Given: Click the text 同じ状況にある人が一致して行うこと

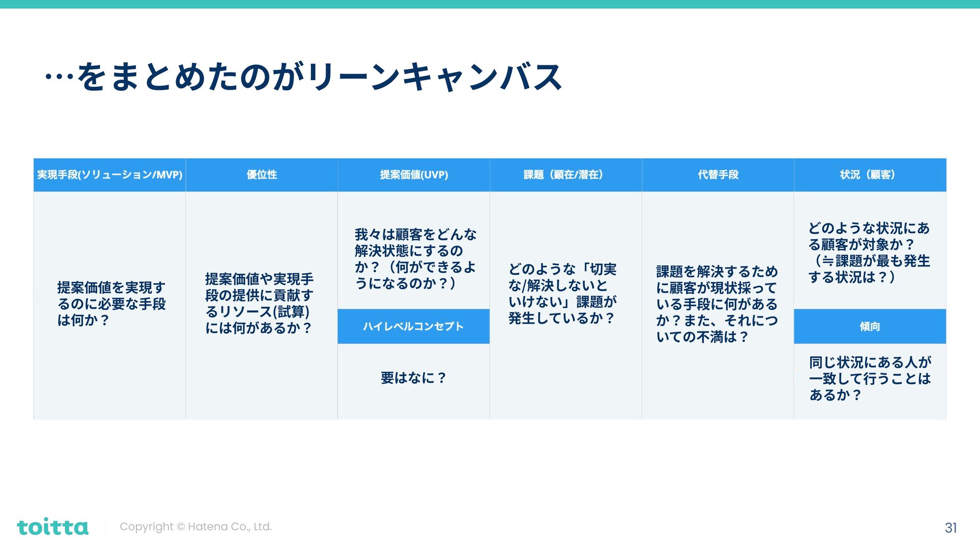Looking at the screenshot, I should tap(870, 379).
